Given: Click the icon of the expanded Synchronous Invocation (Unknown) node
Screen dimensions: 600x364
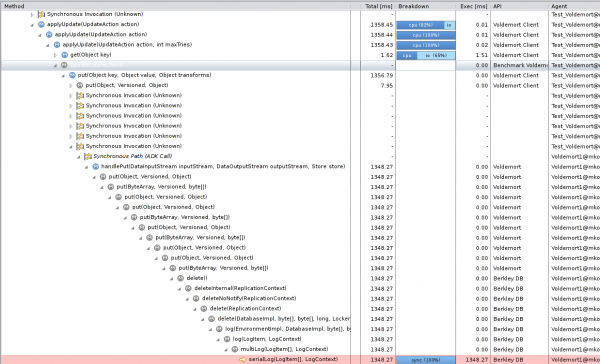Looking at the screenshot, I should [80, 146].
